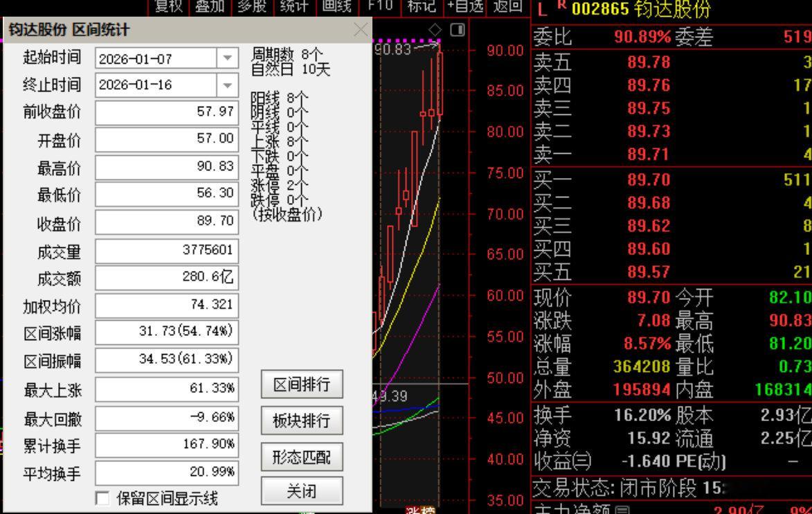Enable 保留区间显示线 checkbox

tap(101, 497)
